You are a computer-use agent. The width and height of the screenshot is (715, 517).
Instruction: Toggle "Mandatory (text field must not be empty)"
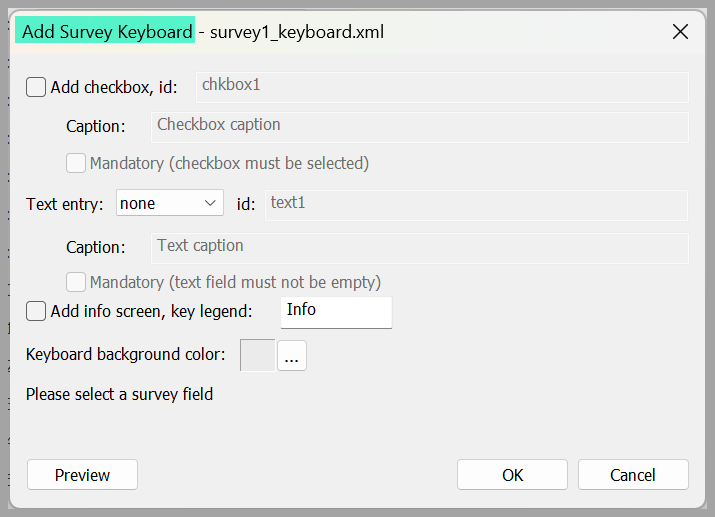pyautogui.click(x=76, y=282)
